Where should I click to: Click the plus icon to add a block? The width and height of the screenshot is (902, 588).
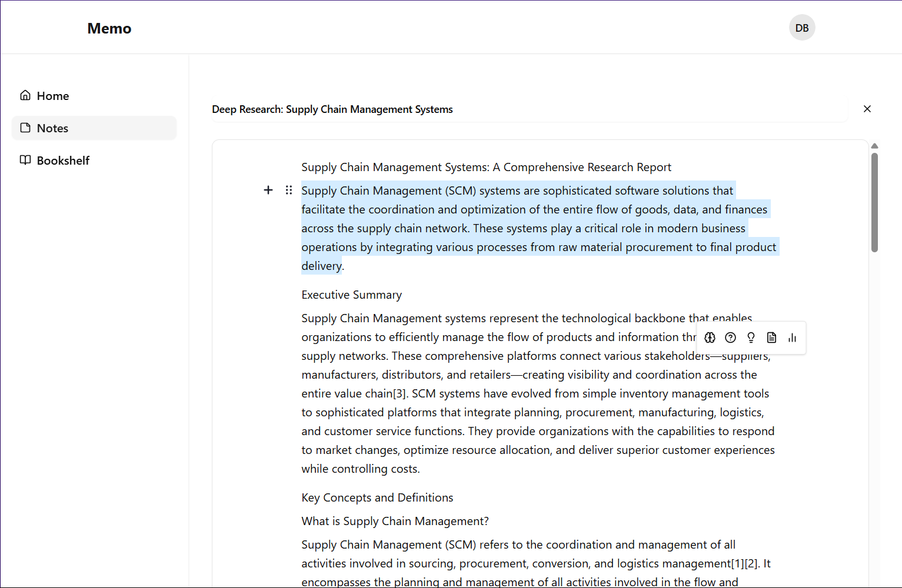tap(268, 190)
